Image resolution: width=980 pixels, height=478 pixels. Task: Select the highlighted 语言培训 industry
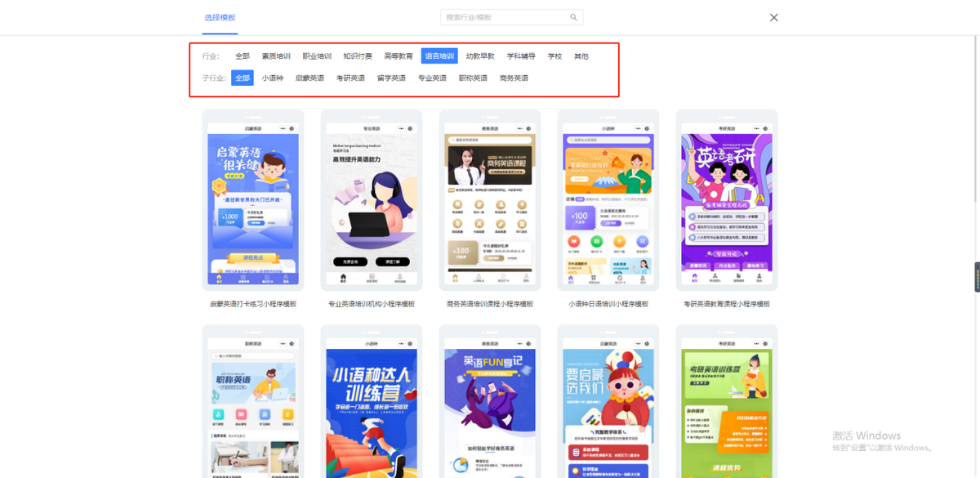pos(439,56)
